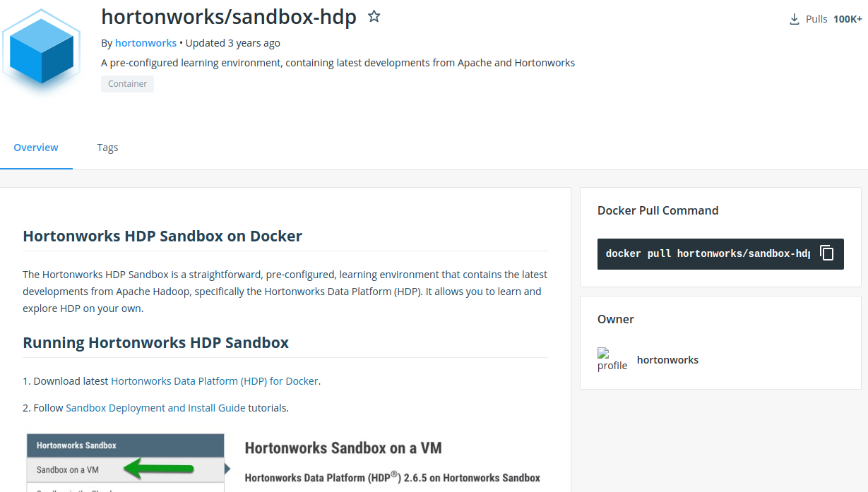Click the Owner heading

click(x=616, y=319)
